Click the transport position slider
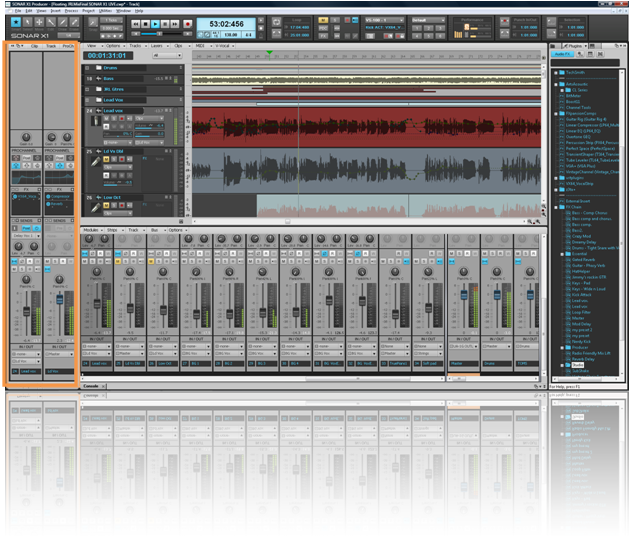Viewport: 631px width, 539px height. pyautogui.click(x=160, y=34)
